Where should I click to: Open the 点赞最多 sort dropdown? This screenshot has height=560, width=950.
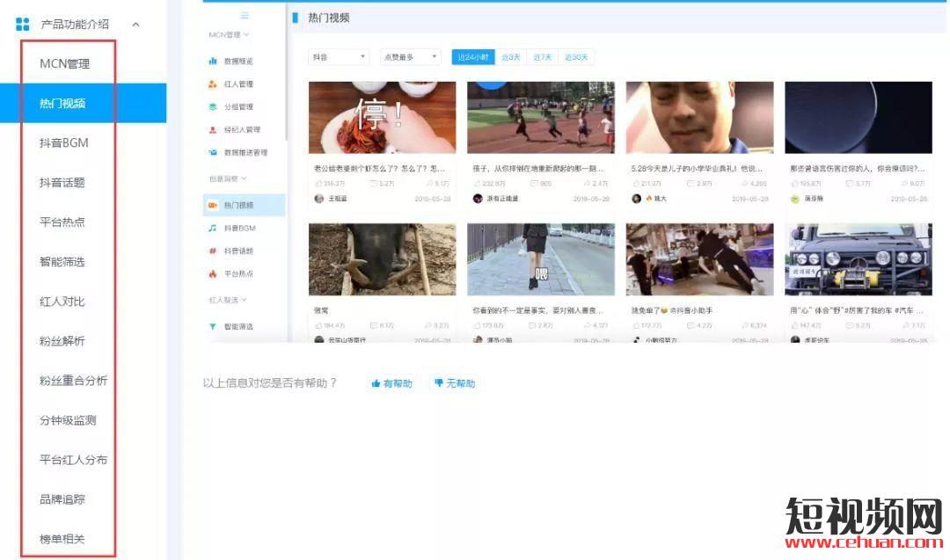[x=410, y=57]
